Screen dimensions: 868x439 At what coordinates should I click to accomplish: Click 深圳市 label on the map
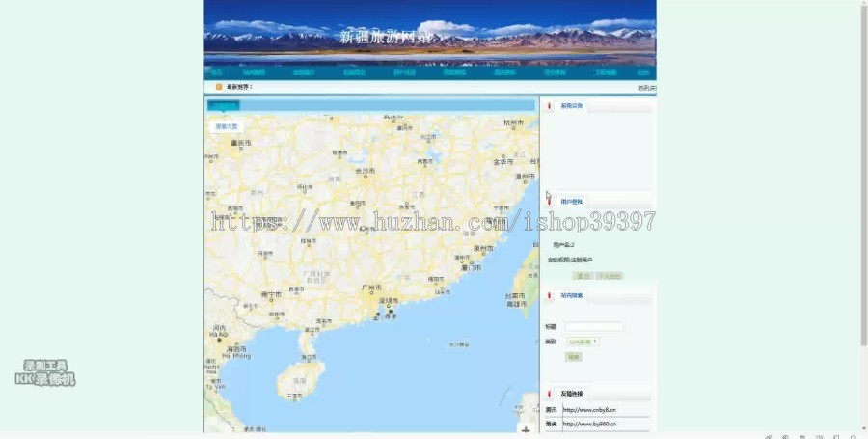click(389, 300)
